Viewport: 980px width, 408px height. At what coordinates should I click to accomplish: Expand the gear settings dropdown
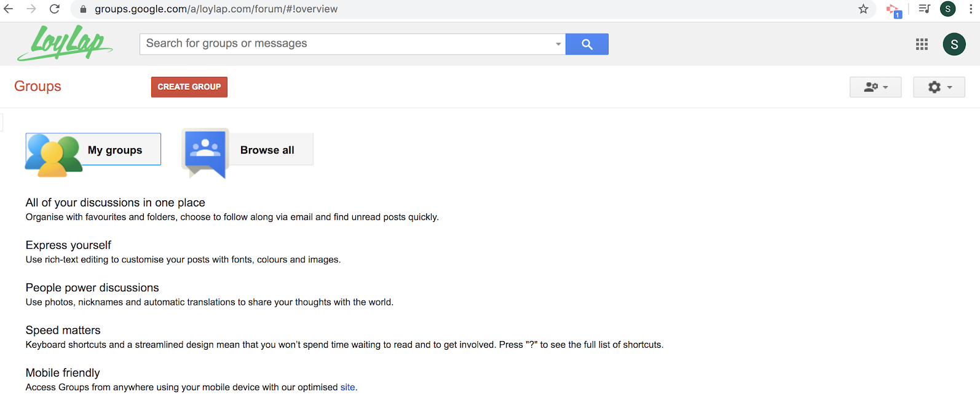coord(939,87)
